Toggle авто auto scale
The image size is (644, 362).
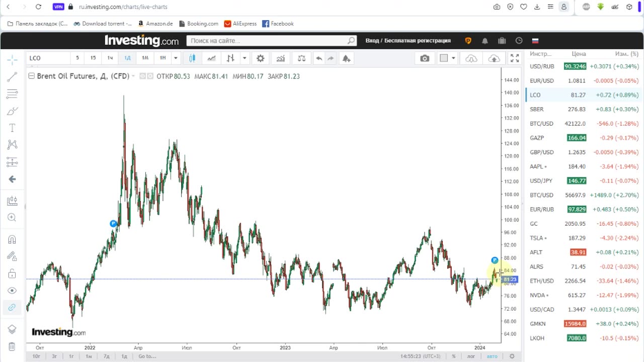[492, 356]
